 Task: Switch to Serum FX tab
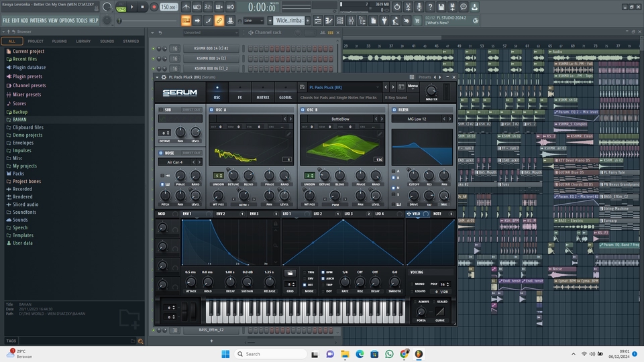pyautogui.click(x=240, y=93)
